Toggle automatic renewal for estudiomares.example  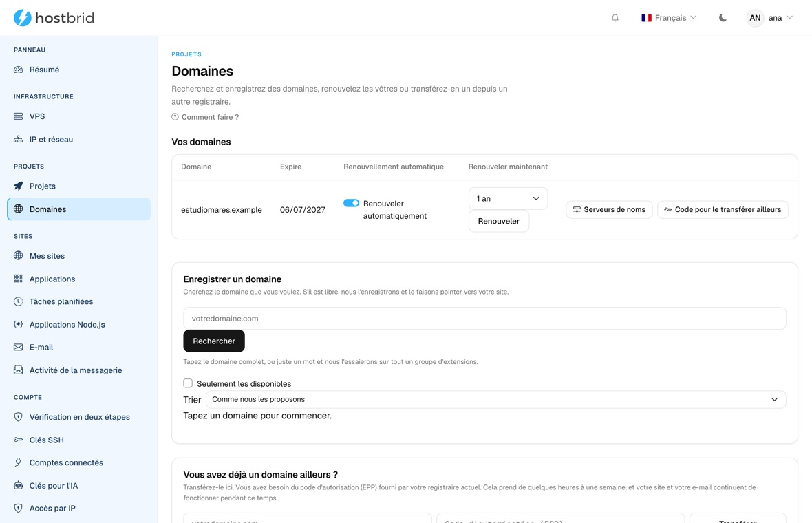point(351,203)
